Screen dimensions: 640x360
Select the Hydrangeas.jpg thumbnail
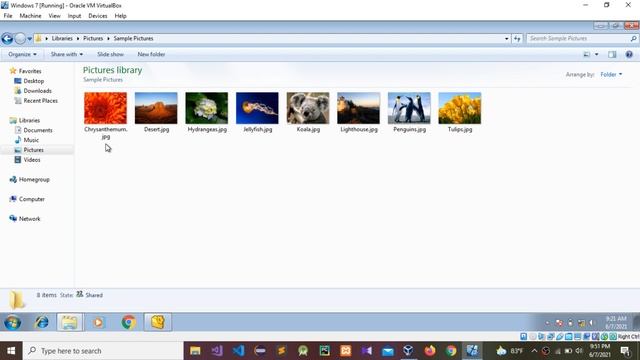tap(207, 108)
